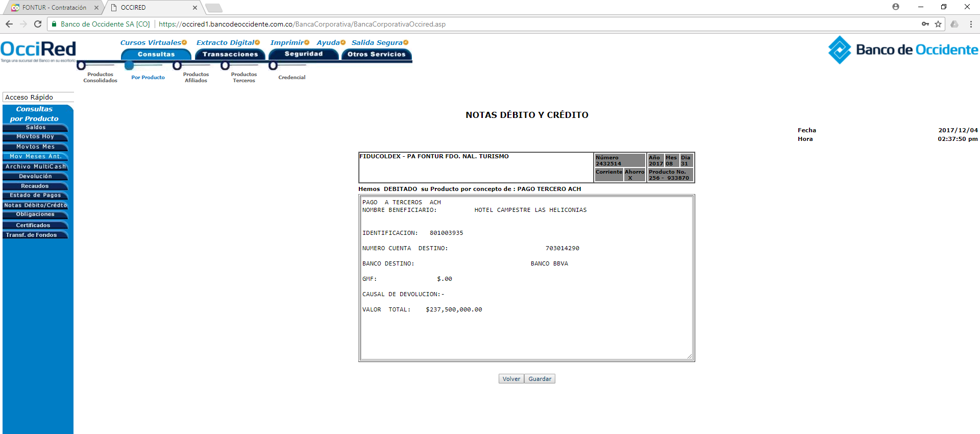The image size is (980, 434).
Task: Click the browser reload page icon
Action: pyautogui.click(x=38, y=24)
